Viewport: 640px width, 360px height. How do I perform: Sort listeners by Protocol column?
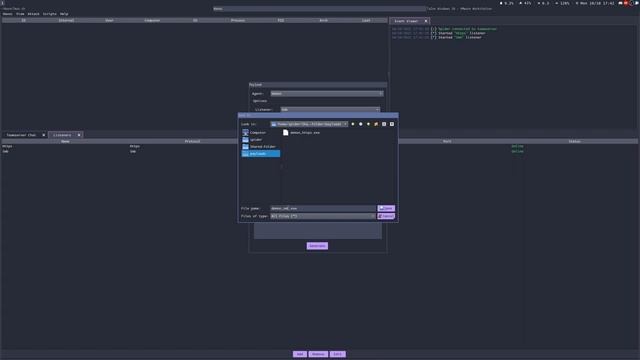[192, 141]
